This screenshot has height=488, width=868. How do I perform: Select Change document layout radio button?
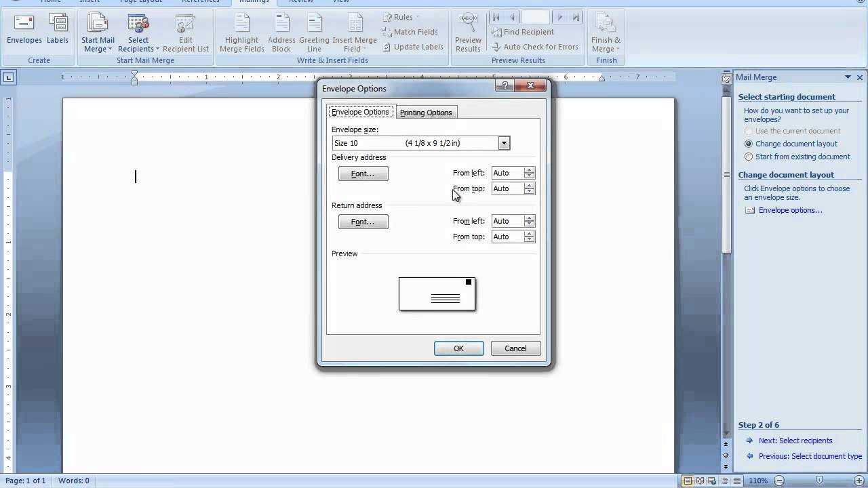[749, 144]
